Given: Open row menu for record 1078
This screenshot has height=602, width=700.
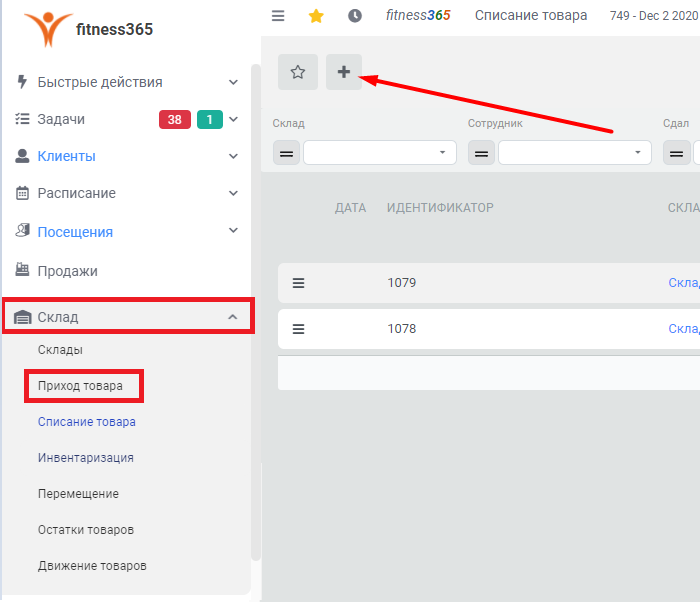Looking at the screenshot, I should click(298, 329).
